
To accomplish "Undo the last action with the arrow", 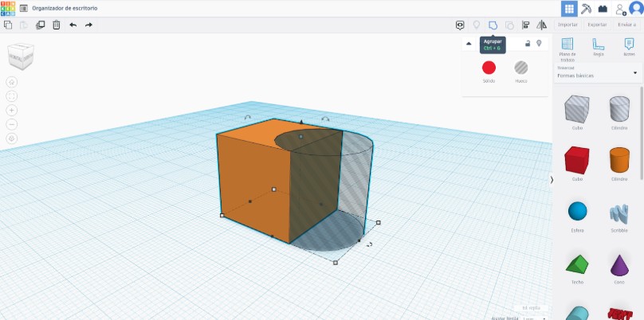I will [x=73, y=25].
